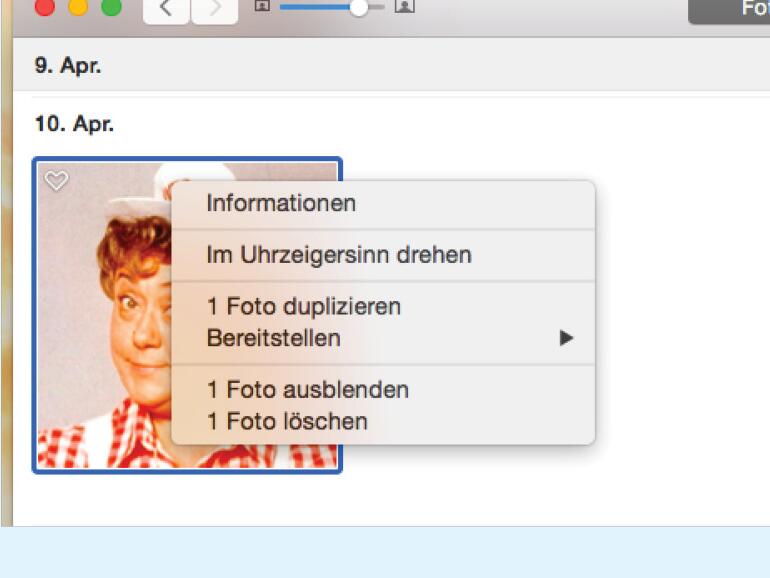Mark the photo as favorite with the heart
The height and width of the screenshot is (578, 770).
tap(57, 181)
